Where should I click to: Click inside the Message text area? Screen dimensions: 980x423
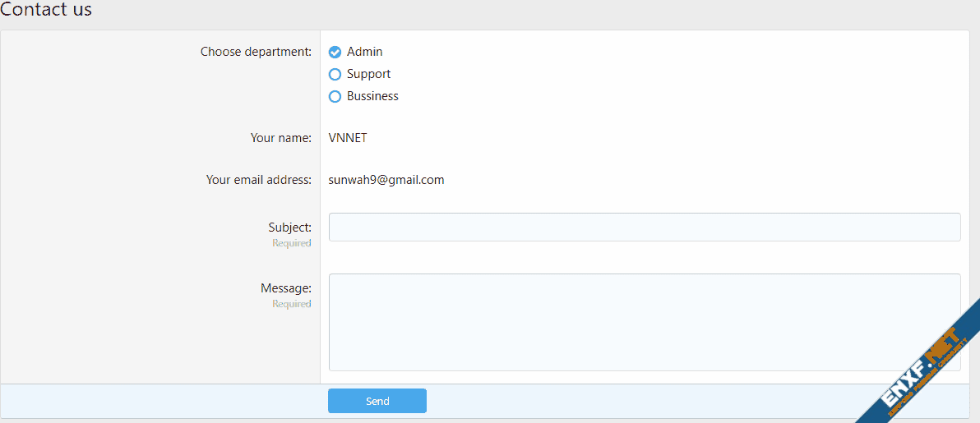(x=644, y=322)
